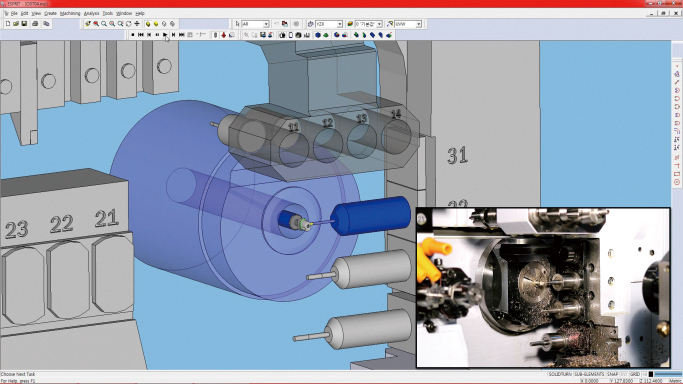Toggle SNAP mode in status bar

coord(612,374)
